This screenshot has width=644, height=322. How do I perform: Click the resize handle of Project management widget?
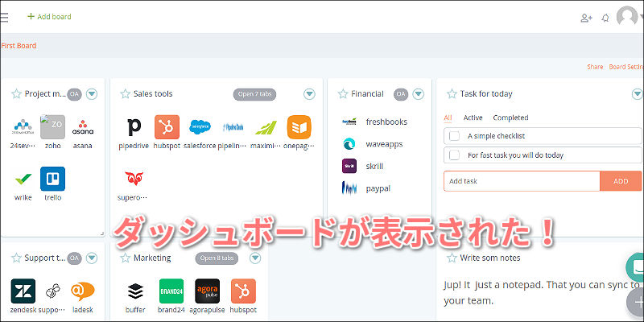point(102,233)
